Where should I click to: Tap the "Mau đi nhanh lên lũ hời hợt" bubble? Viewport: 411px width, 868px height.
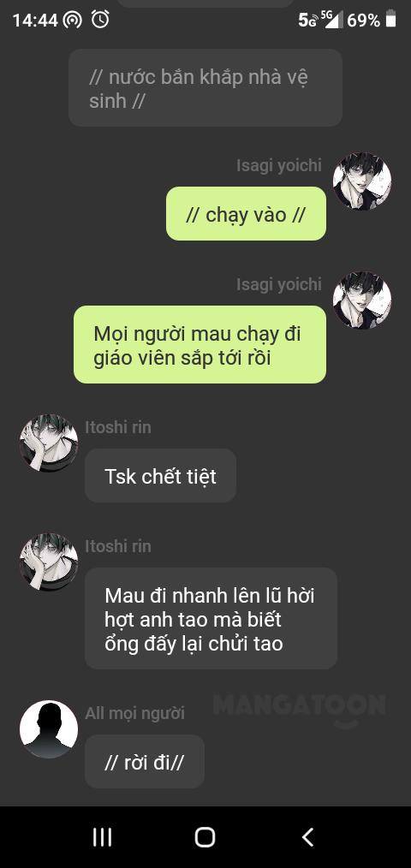coord(211,618)
